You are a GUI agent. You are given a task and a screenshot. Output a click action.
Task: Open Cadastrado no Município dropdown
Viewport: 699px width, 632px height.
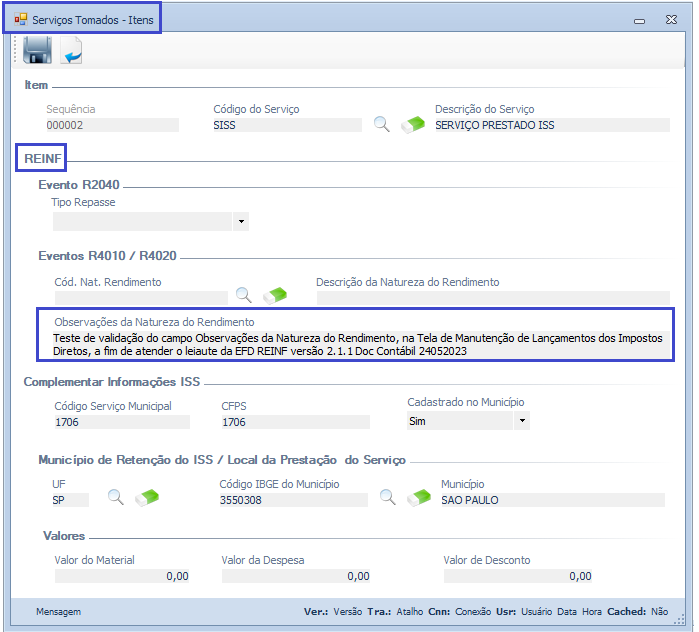[x=521, y=422]
